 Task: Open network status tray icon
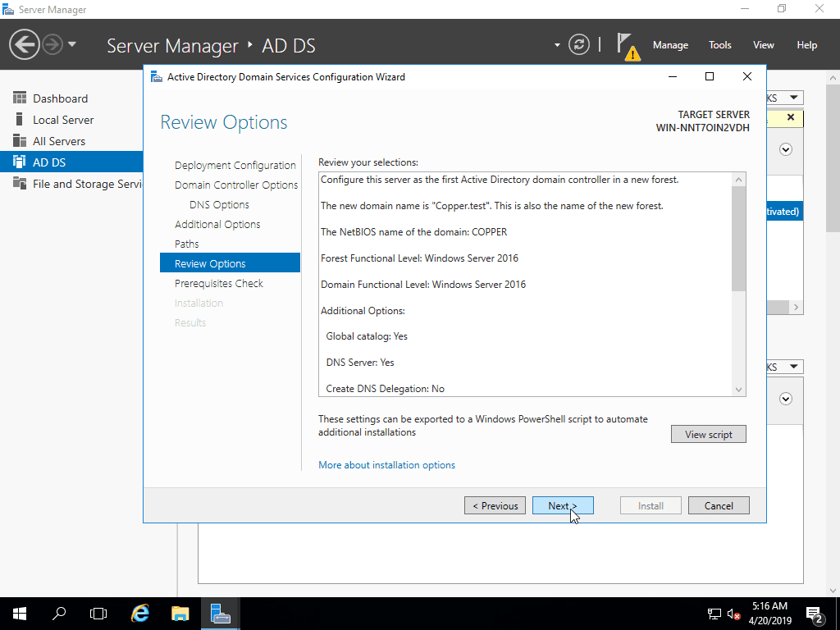click(714, 614)
